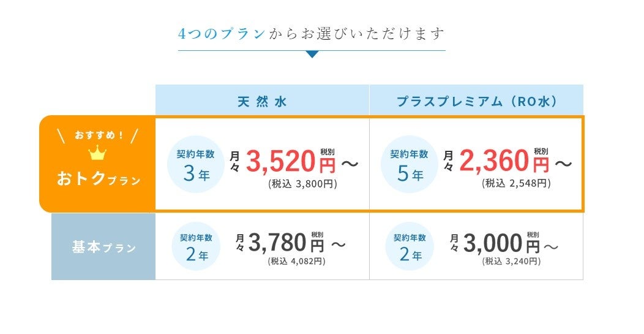Click the 契約年数 5年 circle badge
Image resolution: width=644 pixels, height=334 pixels.
pyautogui.click(x=409, y=164)
